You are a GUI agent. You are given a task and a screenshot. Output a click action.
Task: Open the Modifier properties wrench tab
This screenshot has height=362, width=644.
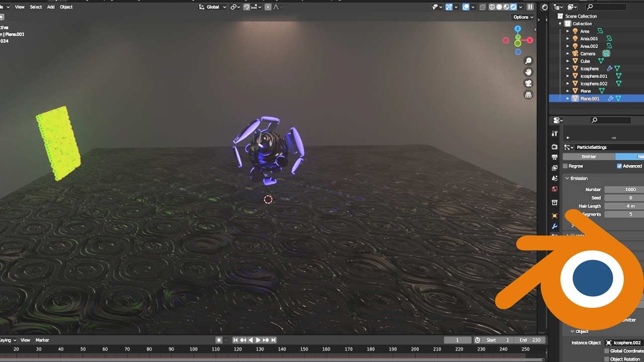[x=554, y=226]
